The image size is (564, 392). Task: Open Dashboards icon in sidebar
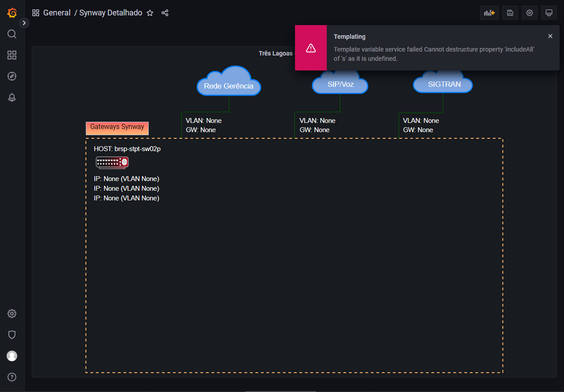12,55
